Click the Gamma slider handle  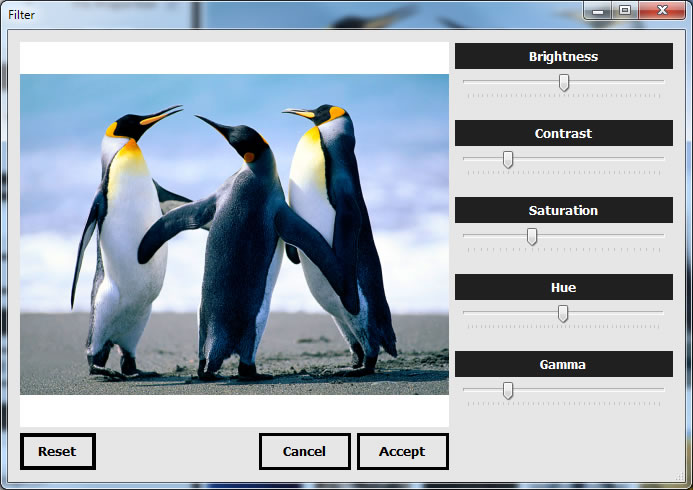508,391
